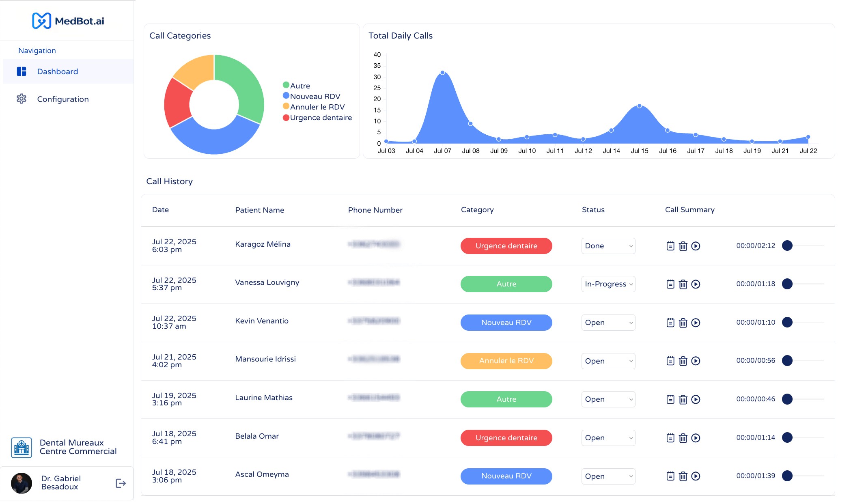
Task: Expand the Open status dropdown for Belala Omar
Action: pyautogui.click(x=608, y=437)
